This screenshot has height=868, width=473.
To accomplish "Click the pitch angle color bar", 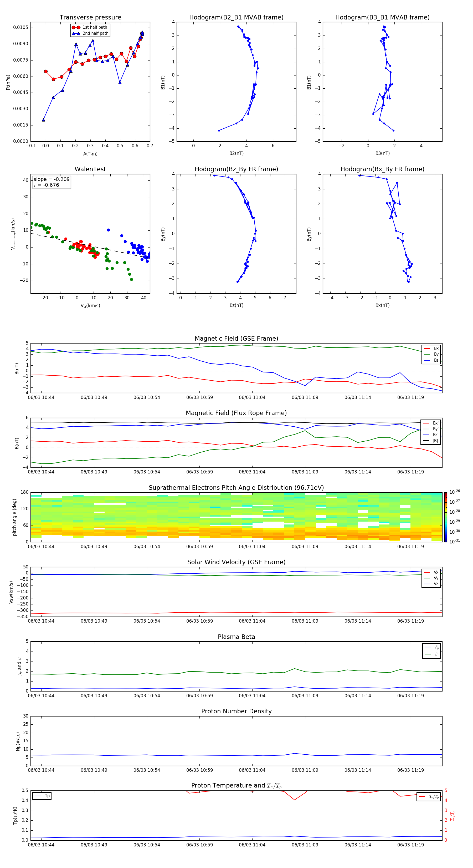I will (446, 517).
